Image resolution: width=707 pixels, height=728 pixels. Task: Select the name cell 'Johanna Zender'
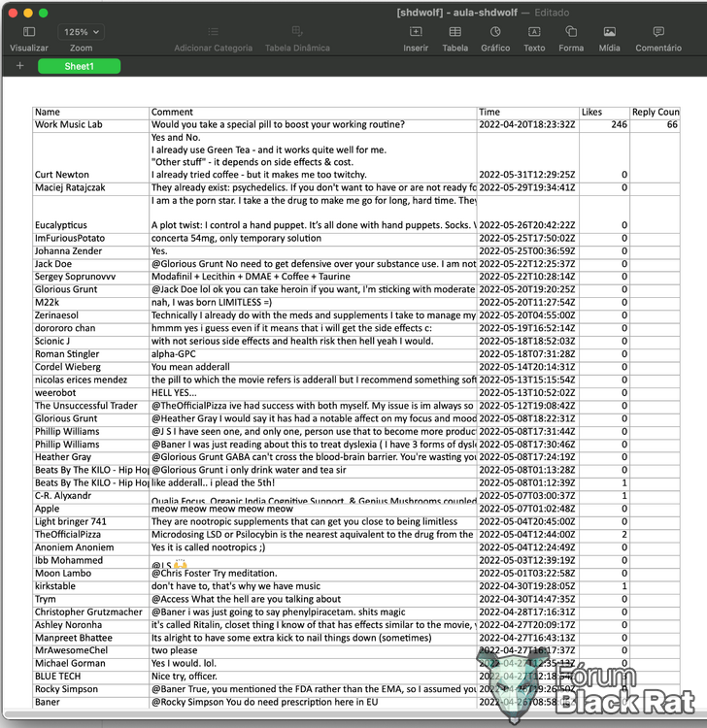(90, 251)
